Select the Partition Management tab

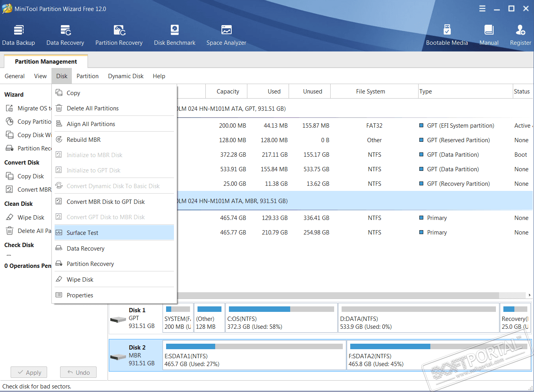click(x=46, y=62)
